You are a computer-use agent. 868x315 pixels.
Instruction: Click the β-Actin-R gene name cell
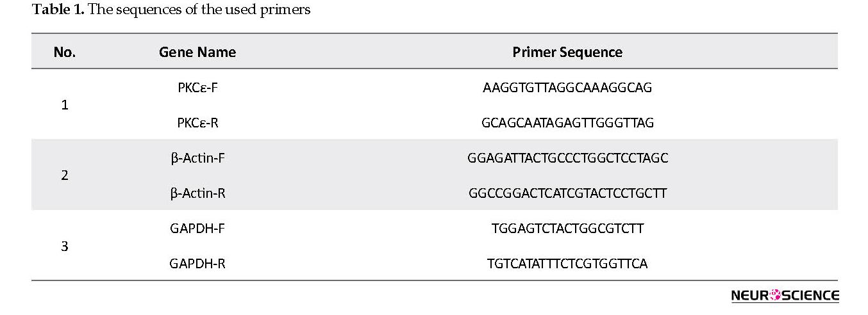[197, 193]
